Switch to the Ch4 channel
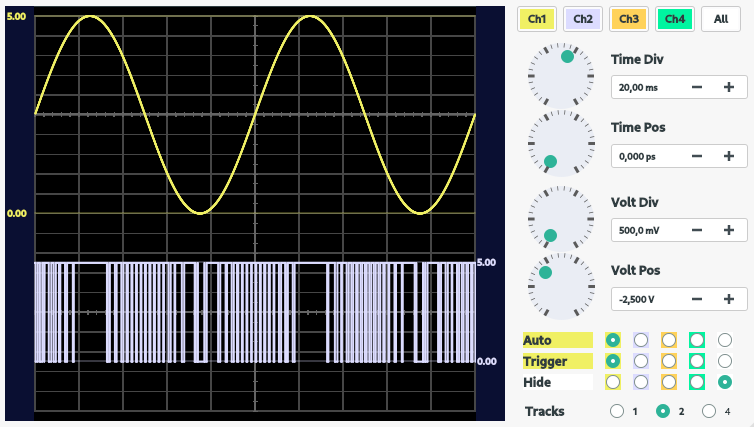The image size is (754, 427). 675,18
